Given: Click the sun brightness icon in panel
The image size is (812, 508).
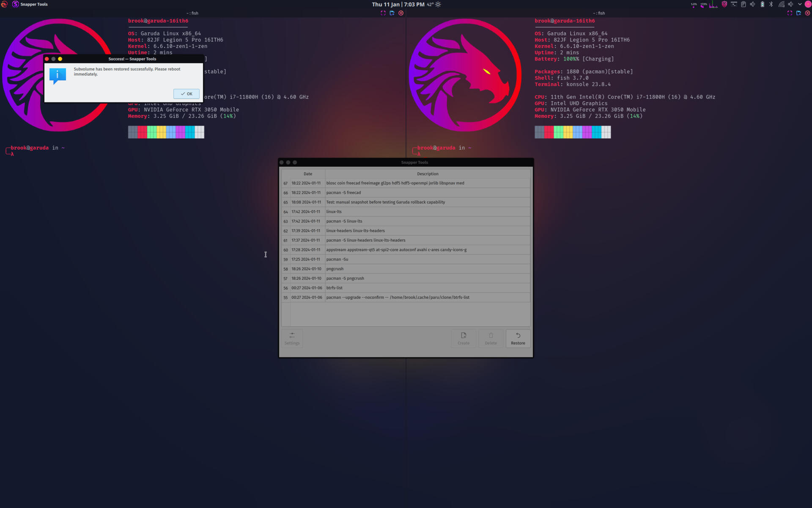Looking at the screenshot, I should pyautogui.click(x=438, y=4).
